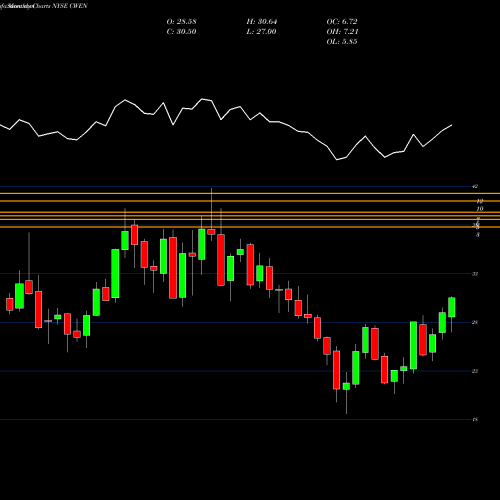Click the OH: 7.21 value
Viewport: 500px width, 500px height.
[342, 32]
